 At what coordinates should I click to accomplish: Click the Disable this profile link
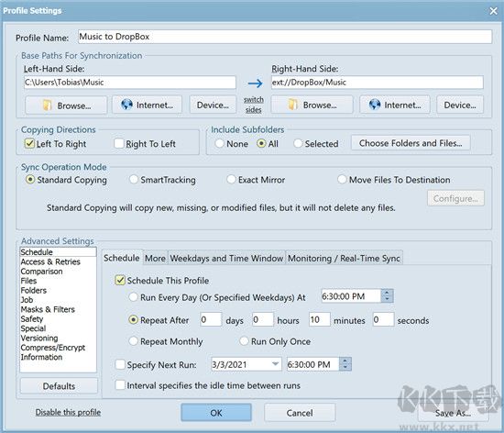(x=68, y=413)
